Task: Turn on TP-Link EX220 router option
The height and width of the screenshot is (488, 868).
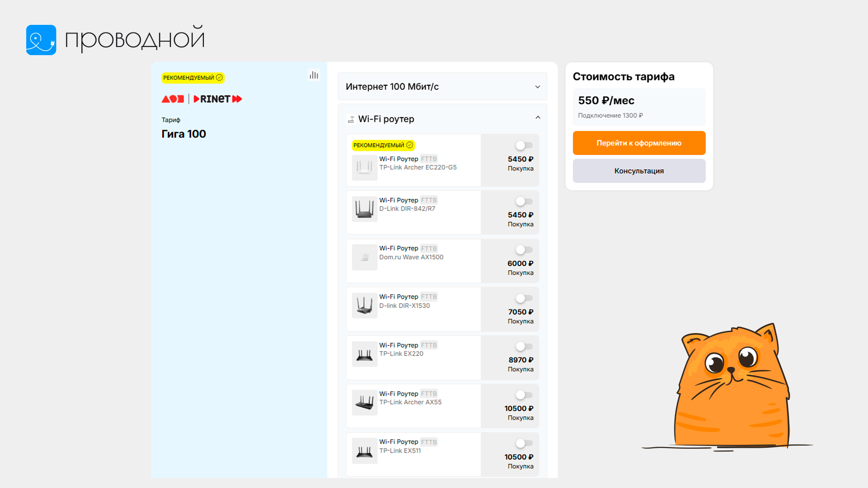Action: point(524,347)
